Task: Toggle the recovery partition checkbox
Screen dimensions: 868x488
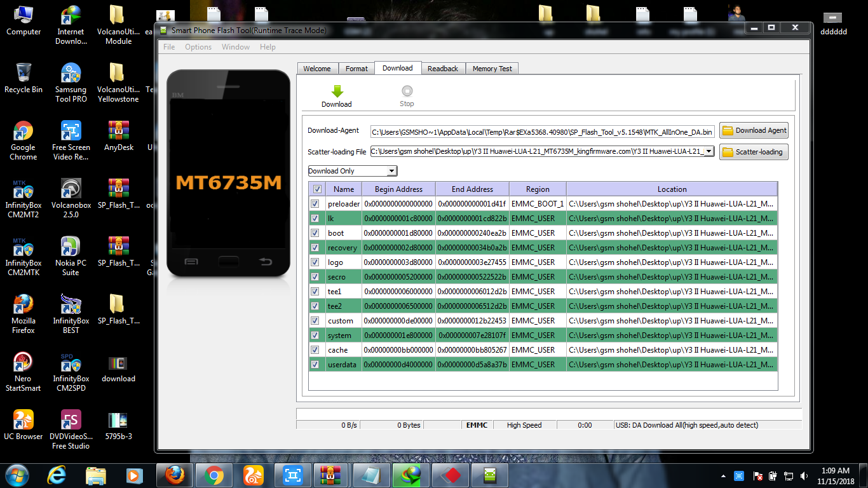Action: [x=315, y=248]
